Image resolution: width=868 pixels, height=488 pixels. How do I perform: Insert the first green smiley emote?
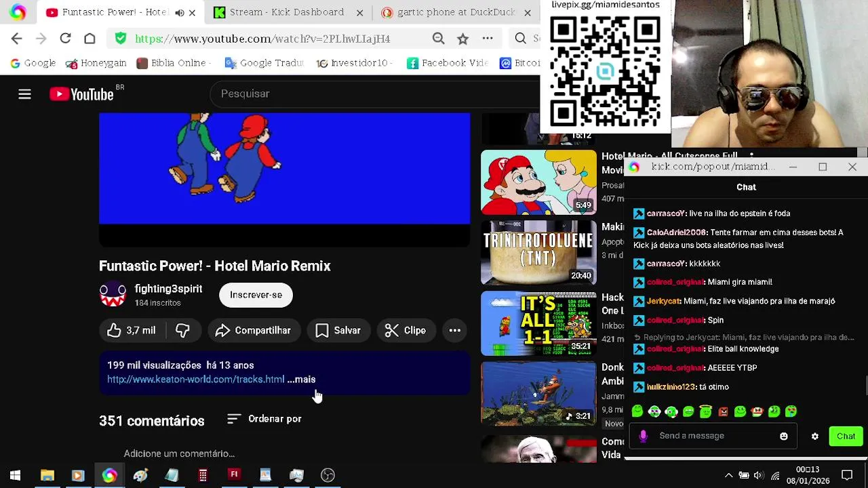pos(637,411)
